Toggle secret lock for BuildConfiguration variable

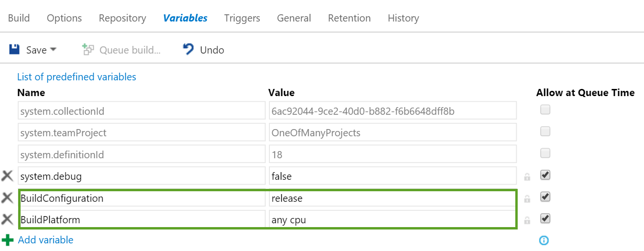527,198
